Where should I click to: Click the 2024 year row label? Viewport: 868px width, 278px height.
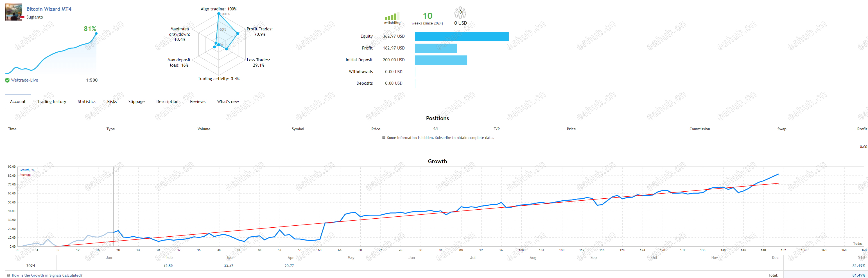click(x=31, y=266)
